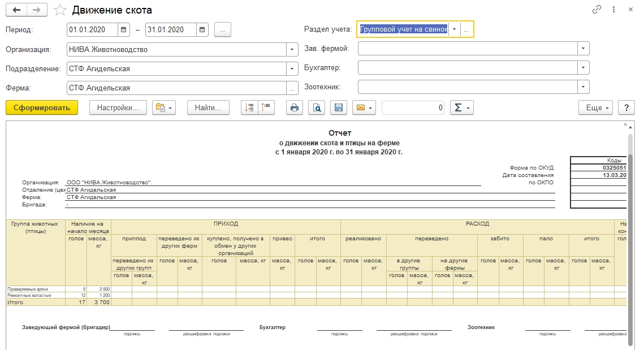Go back with the left arrow button
644x350 pixels.
pyautogui.click(x=16, y=10)
